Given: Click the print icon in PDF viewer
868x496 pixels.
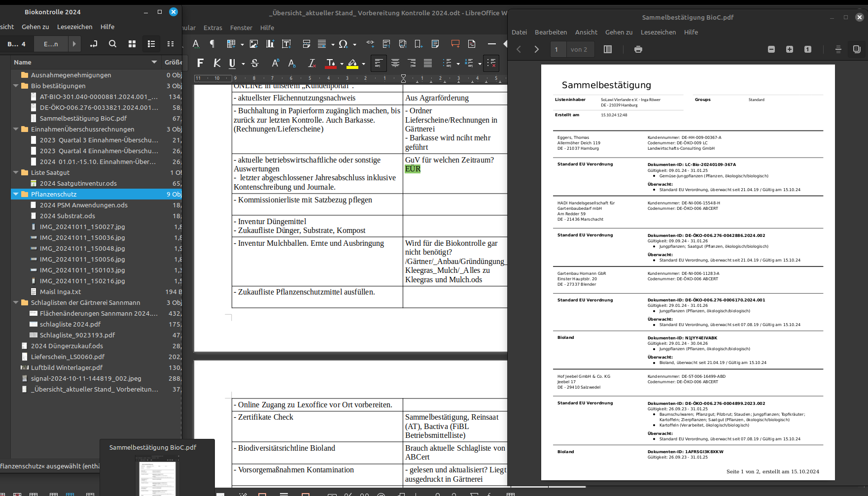Looking at the screenshot, I should (x=638, y=49).
